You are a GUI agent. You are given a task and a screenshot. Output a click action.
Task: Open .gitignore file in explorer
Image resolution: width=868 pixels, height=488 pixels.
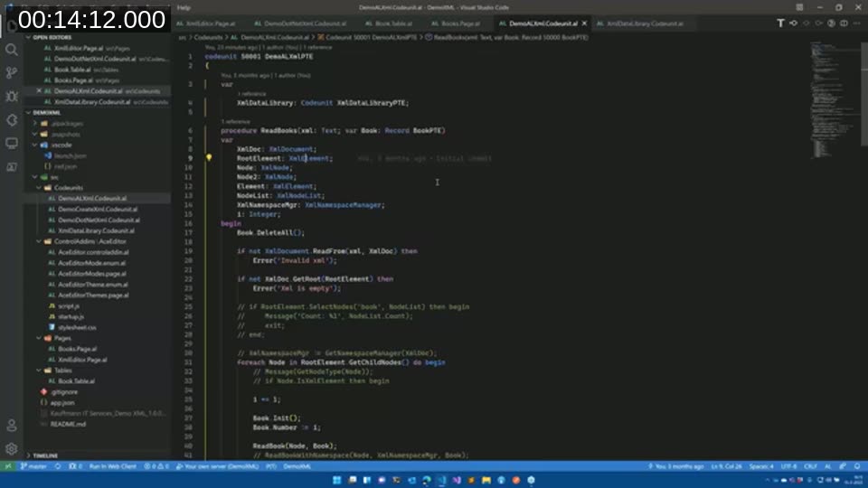coord(64,391)
